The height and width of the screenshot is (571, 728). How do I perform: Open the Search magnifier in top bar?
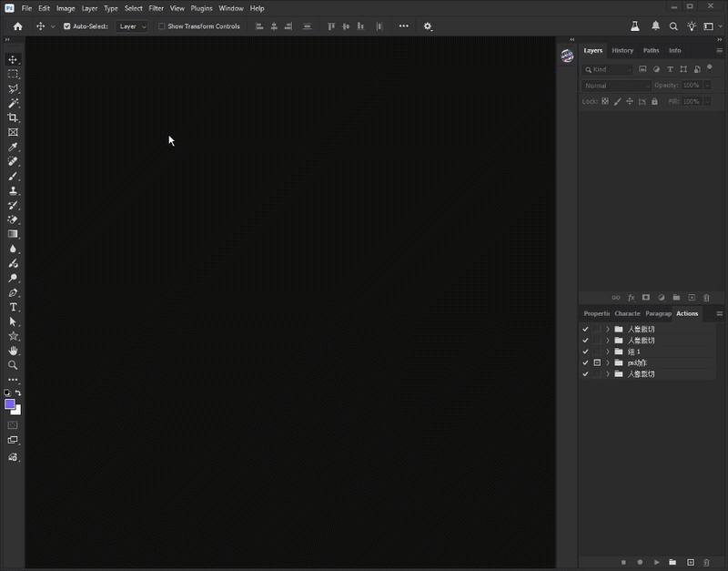tap(673, 26)
